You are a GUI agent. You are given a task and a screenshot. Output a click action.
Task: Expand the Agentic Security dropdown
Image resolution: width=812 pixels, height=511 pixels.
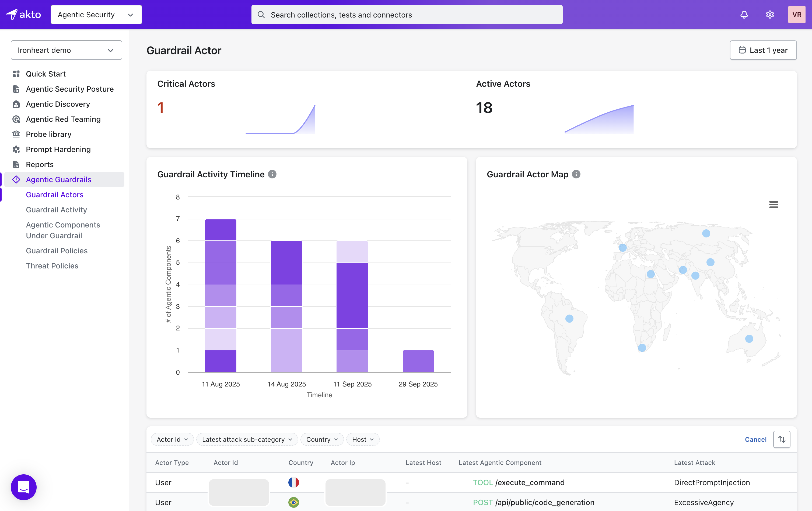coord(96,15)
